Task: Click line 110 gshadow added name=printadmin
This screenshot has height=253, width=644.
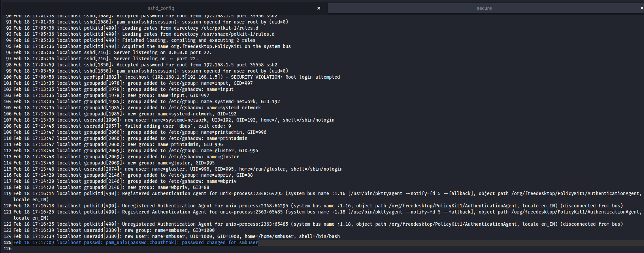Action: coord(130,138)
